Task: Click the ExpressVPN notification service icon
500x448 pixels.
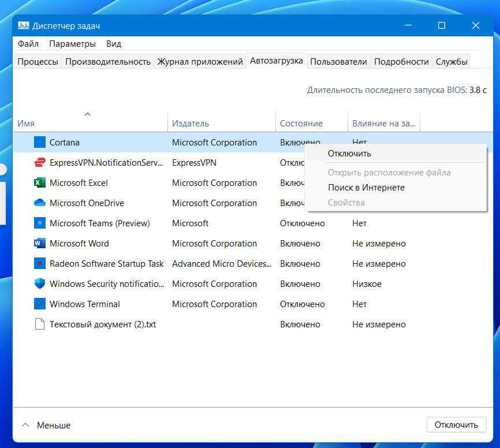Action: [39, 163]
